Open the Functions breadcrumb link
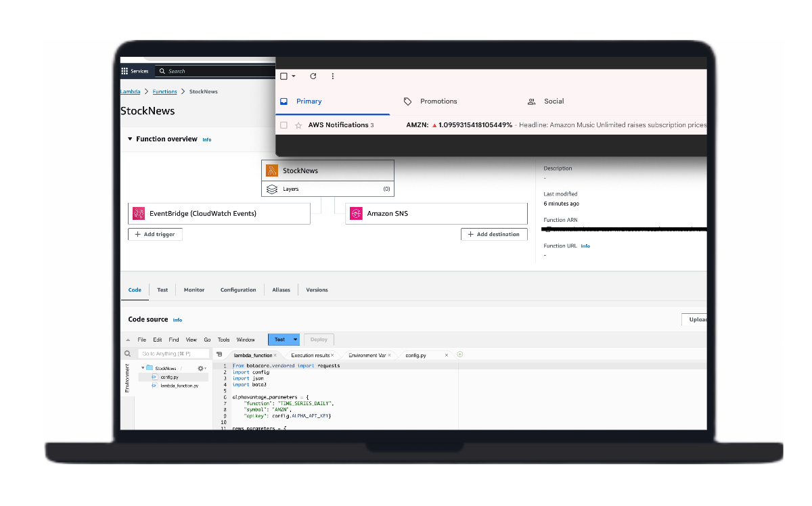This screenshot has width=812, height=506. click(x=165, y=91)
